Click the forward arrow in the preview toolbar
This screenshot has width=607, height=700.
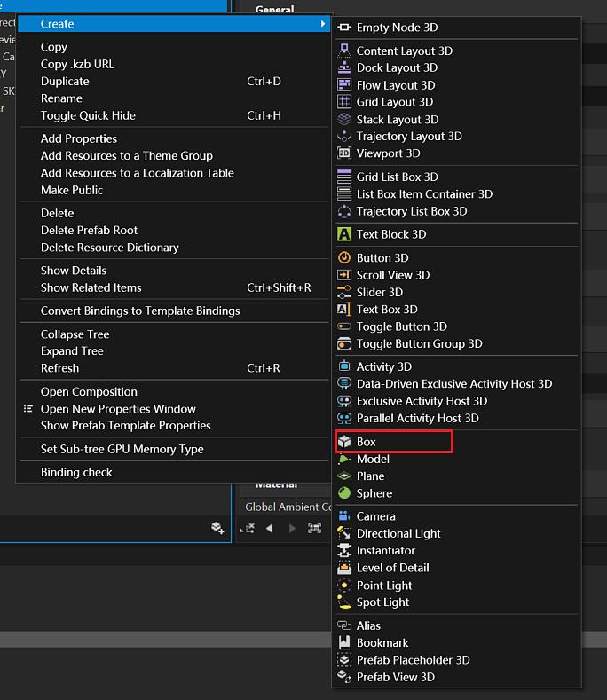(x=292, y=529)
